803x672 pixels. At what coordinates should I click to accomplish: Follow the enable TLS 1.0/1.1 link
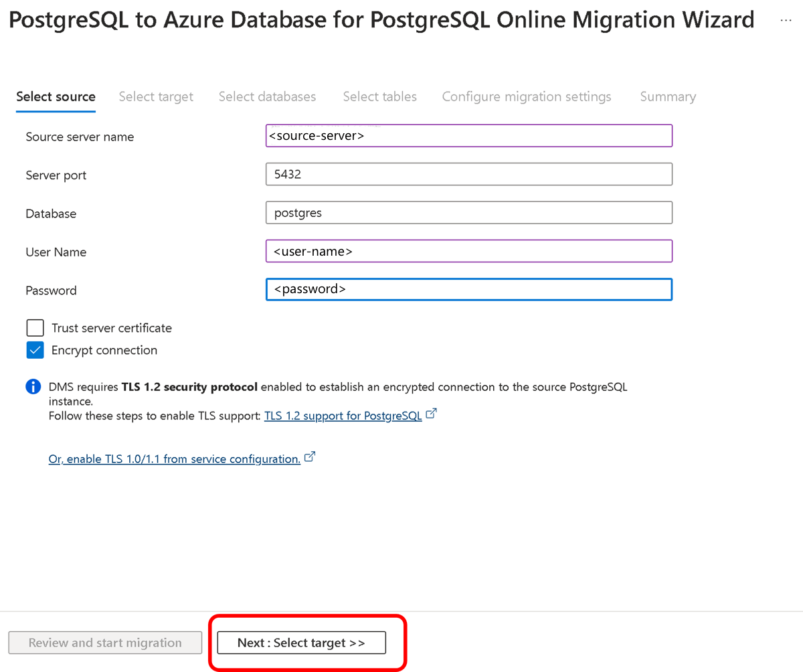[174, 459]
